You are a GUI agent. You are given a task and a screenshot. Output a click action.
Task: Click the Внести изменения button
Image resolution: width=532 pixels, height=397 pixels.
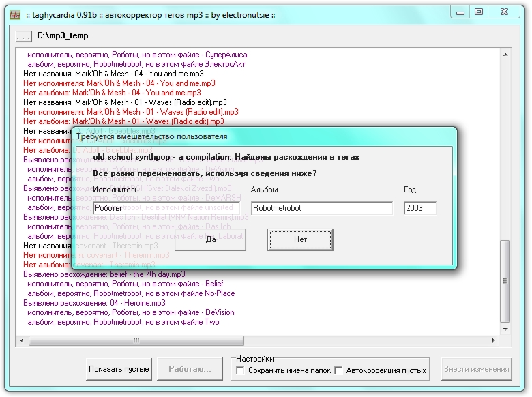click(x=476, y=369)
